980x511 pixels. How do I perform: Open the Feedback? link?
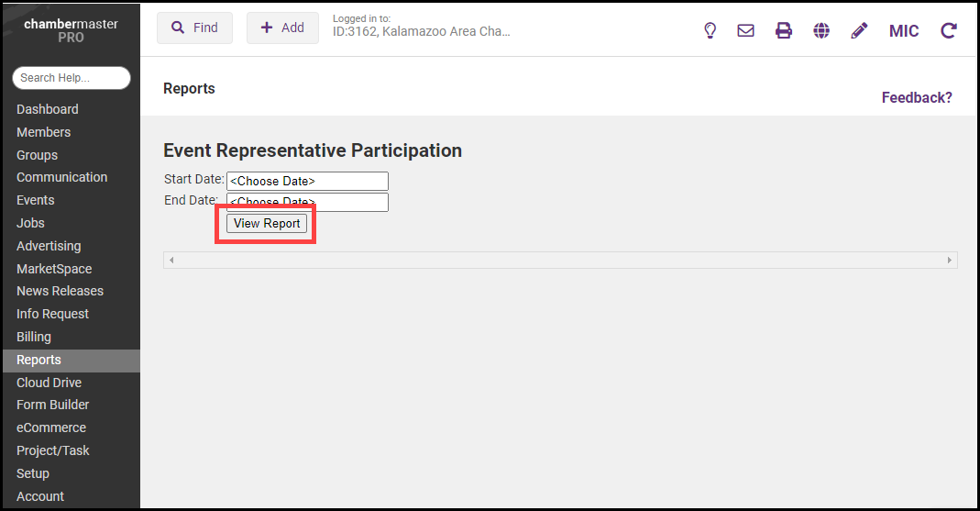917,97
